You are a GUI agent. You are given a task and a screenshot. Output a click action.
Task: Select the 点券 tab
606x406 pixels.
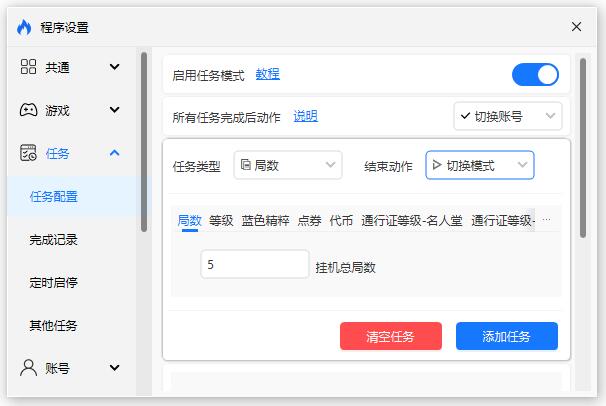(x=309, y=220)
